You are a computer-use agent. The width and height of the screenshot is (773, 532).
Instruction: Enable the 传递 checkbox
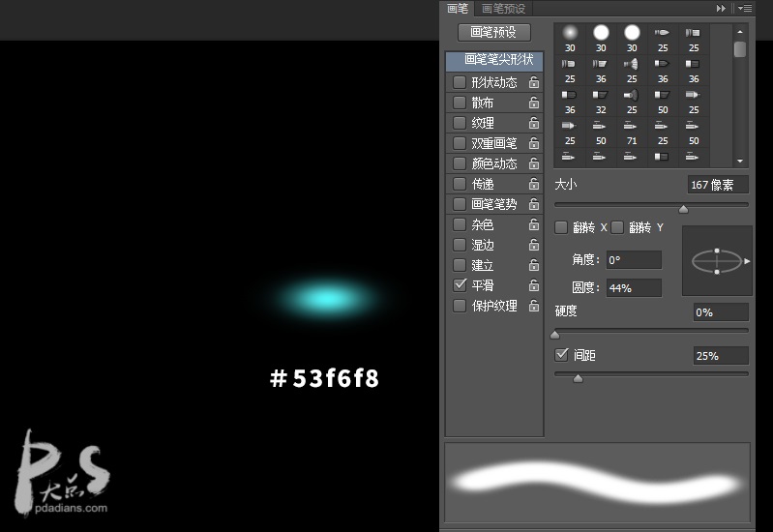(460, 184)
